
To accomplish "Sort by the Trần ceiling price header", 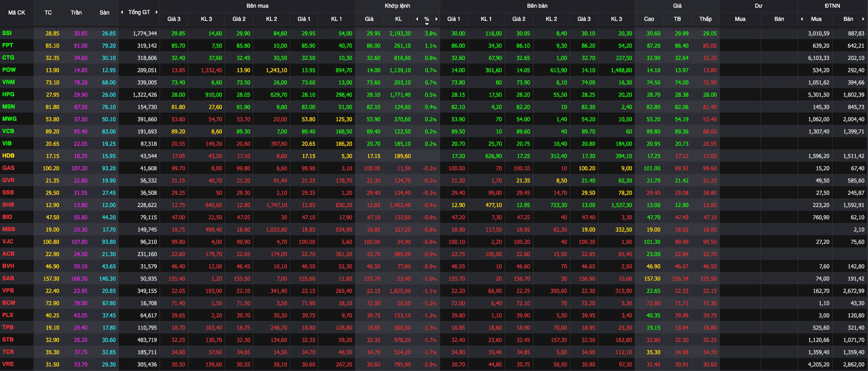I will (76, 13).
